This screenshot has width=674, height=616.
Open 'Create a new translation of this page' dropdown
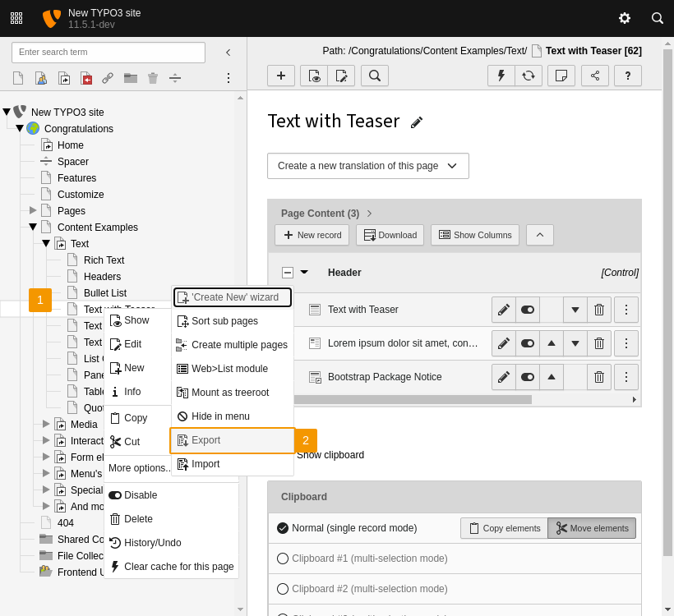[367, 165]
